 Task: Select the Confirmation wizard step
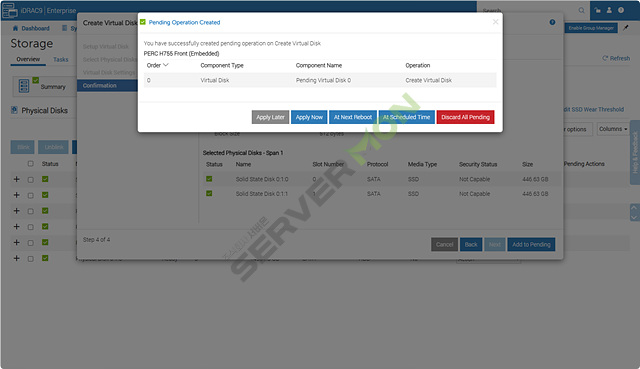point(107,85)
